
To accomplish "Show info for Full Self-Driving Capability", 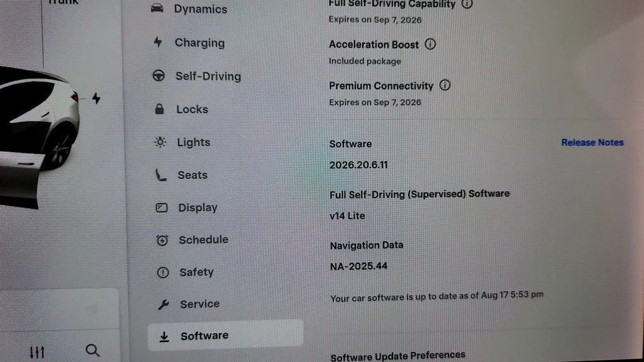I will 467,4.
